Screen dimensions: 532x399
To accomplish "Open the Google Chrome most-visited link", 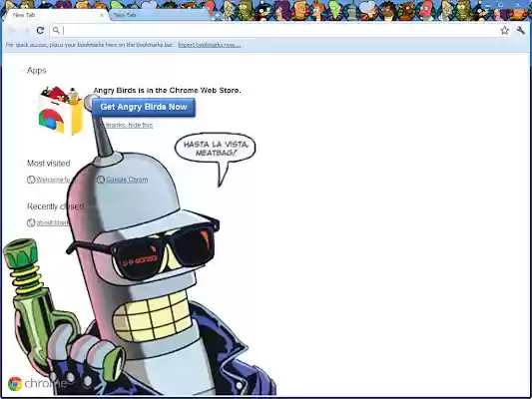I will coord(127,180).
